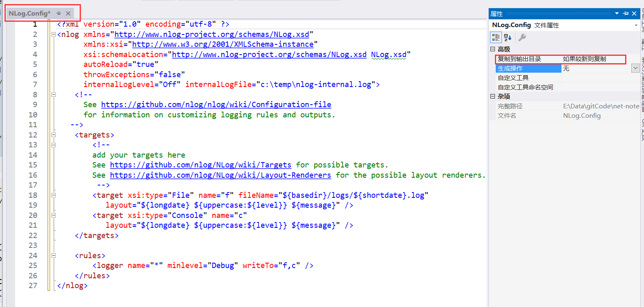644x307 pixels.
Task: Open the Layout-Renderers wiki link
Action: 221,175
